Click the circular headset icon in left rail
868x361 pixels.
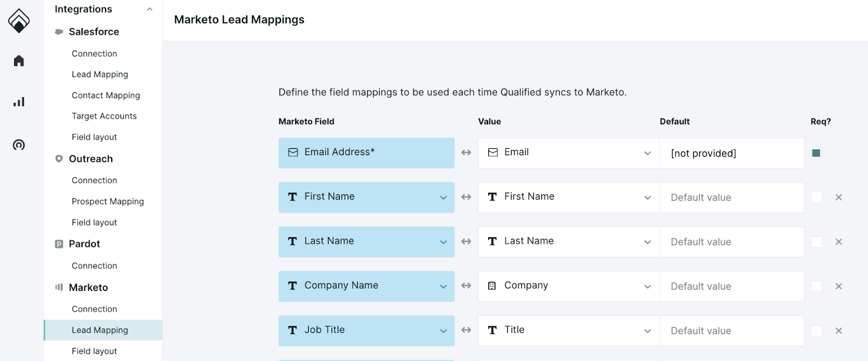coord(19,145)
